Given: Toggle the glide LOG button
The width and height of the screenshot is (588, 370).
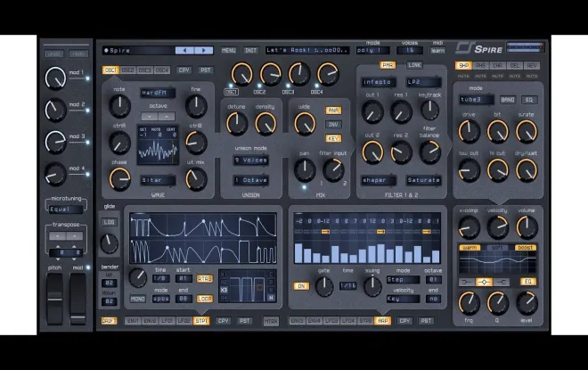Looking at the screenshot, I should [109, 222].
